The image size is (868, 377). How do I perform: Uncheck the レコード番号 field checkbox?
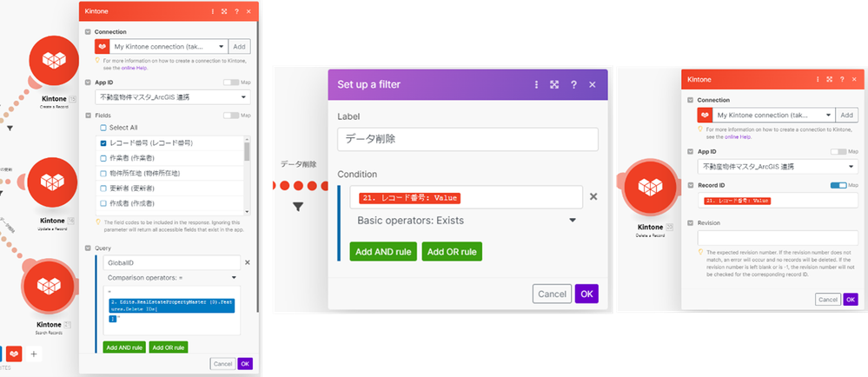103,142
